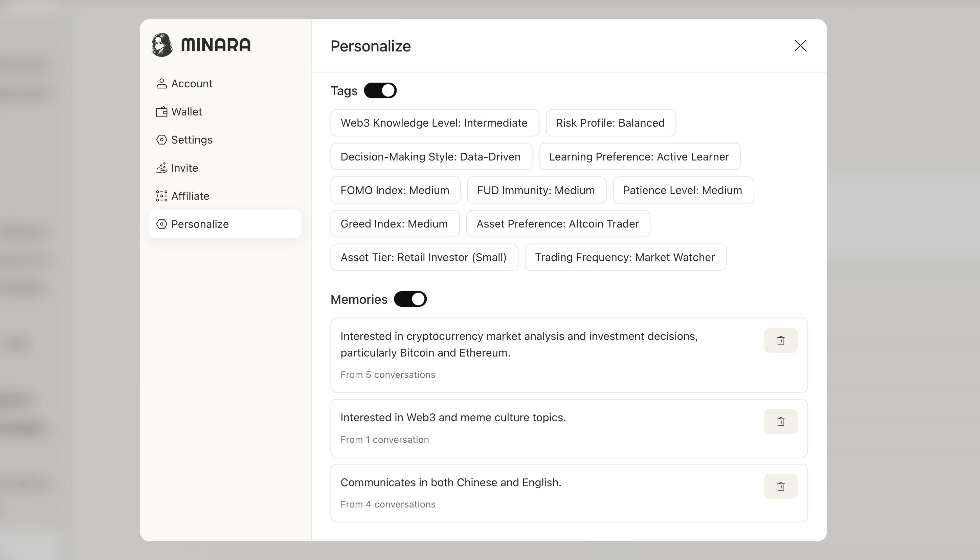The height and width of the screenshot is (560, 980).
Task: Click the Wallet icon in sidebar
Action: 161,111
